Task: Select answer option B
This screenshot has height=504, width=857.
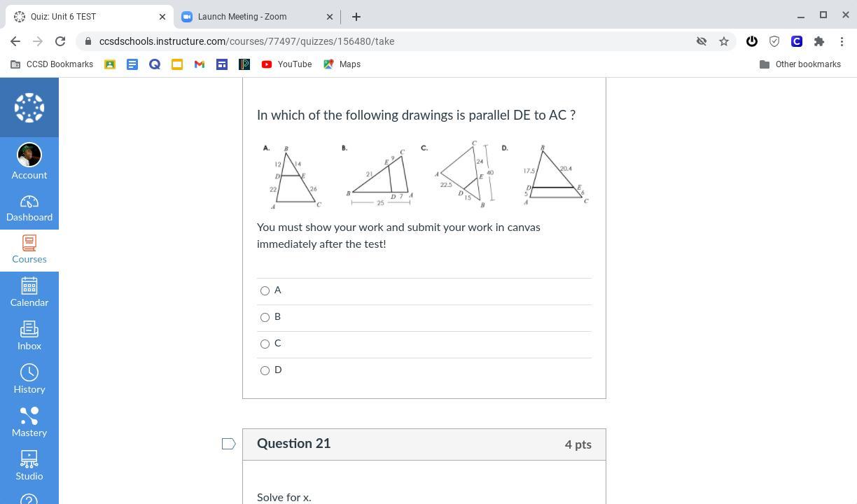Action: (265, 317)
